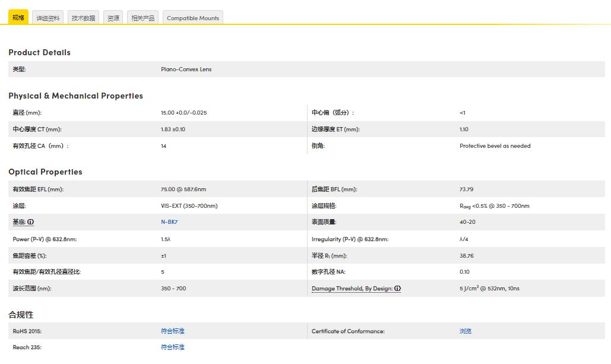Screen dimensions: 611x364
Task: Click 符合标准 link for RoHS 2015
Action: (173, 331)
